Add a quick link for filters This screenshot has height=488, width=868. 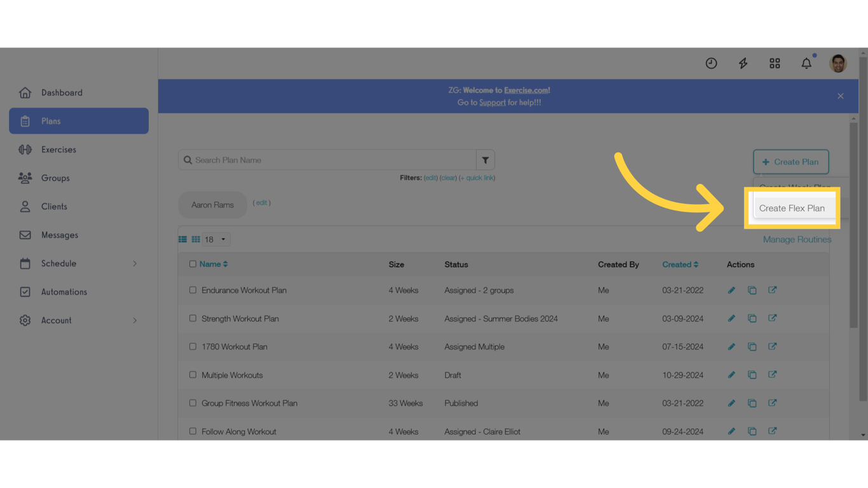[477, 178]
